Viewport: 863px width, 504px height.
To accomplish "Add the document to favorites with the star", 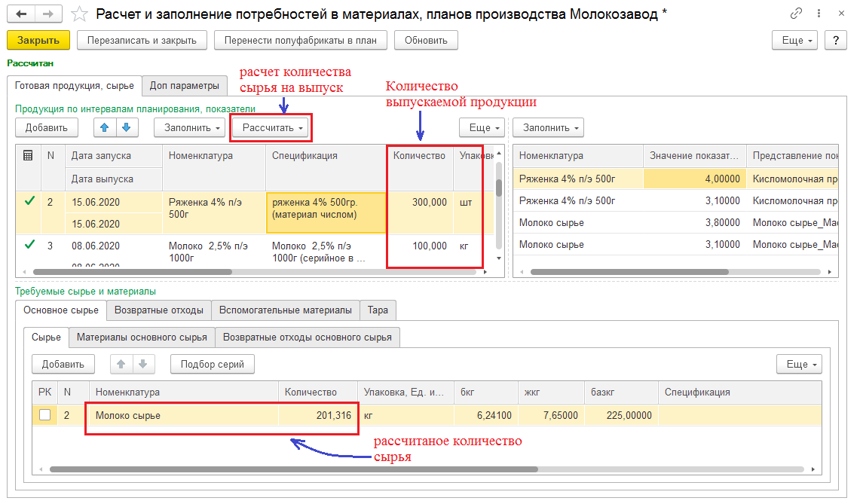I will click(x=78, y=14).
